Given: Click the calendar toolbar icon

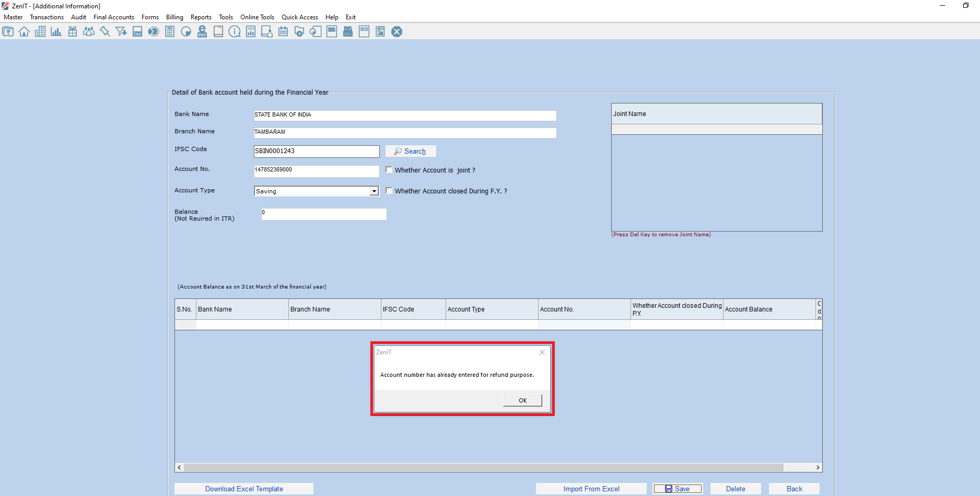Looking at the screenshot, I should click(283, 32).
